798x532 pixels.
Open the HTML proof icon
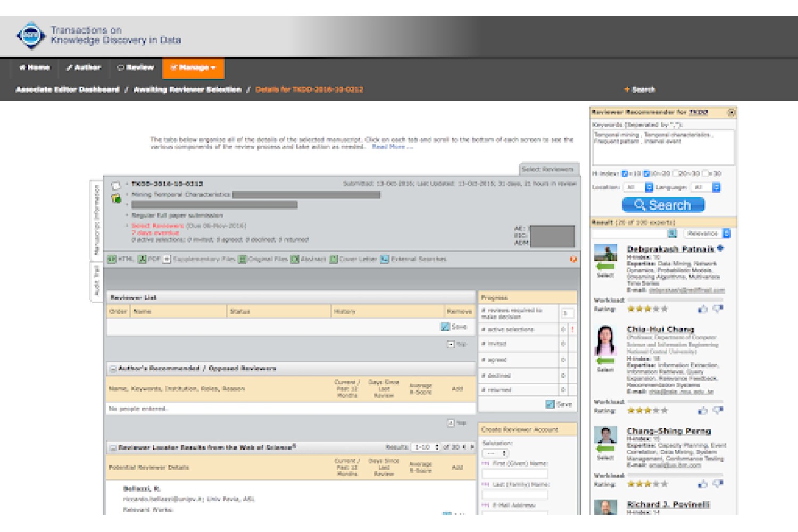[x=112, y=259]
